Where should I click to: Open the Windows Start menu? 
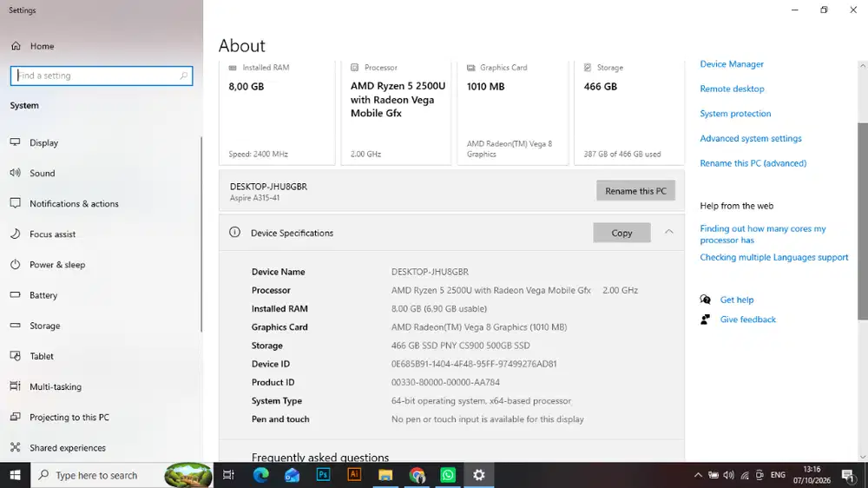pyautogui.click(x=15, y=475)
